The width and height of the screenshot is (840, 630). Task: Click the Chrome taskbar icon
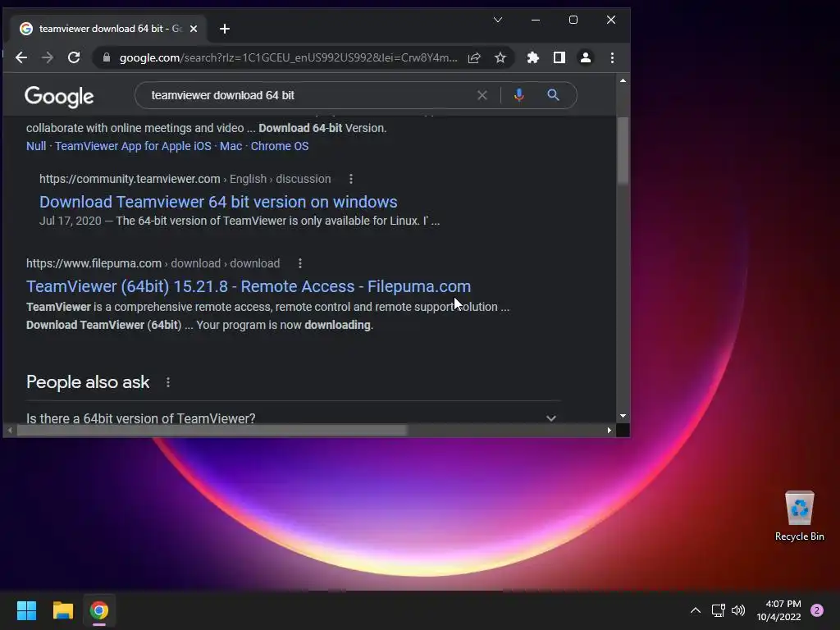(x=99, y=610)
